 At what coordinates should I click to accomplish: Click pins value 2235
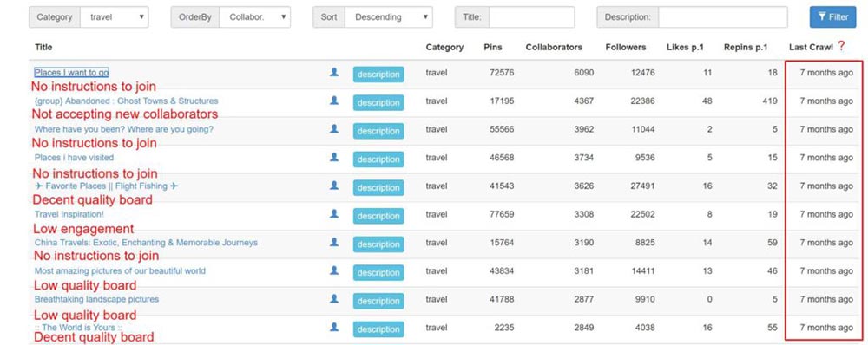coord(504,328)
